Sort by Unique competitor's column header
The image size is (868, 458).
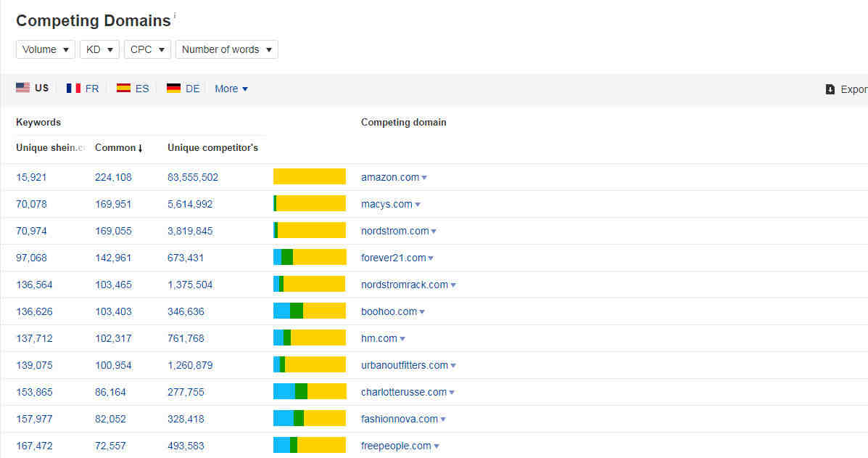coord(212,148)
